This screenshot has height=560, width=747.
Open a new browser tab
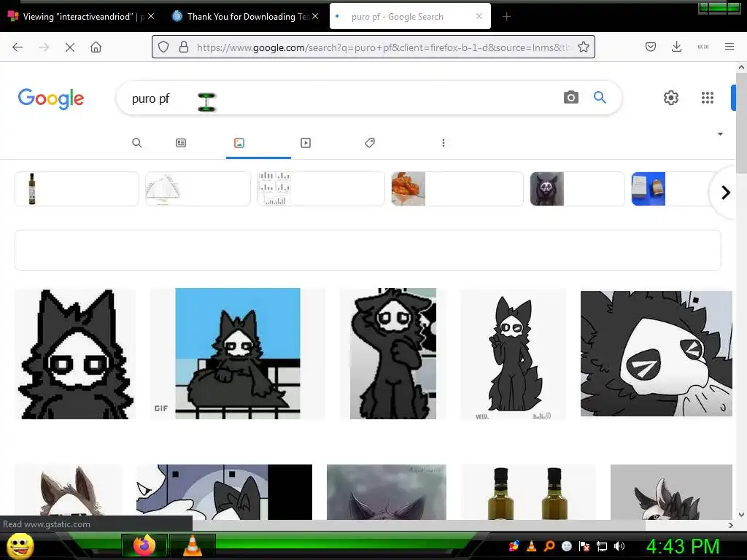coord(506,17)
